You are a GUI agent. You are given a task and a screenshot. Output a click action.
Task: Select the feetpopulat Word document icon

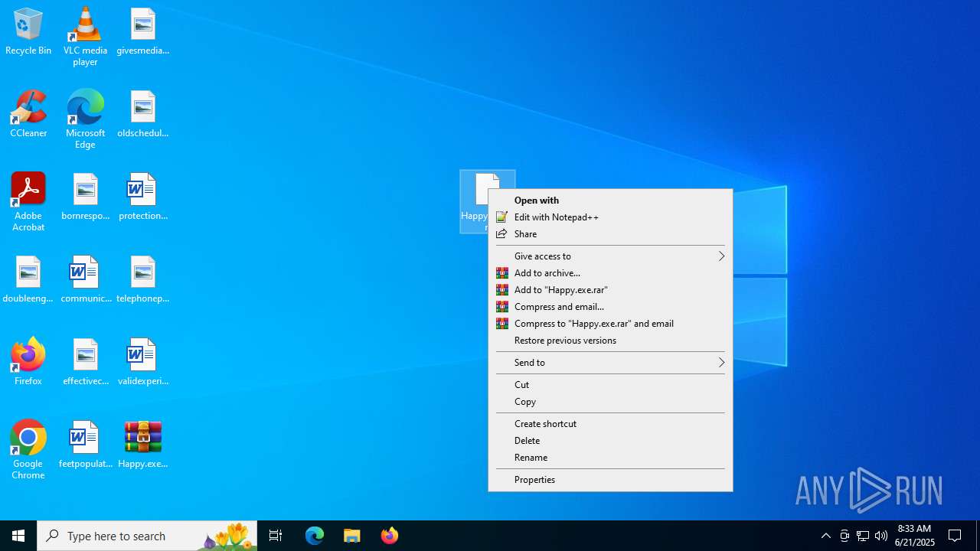click(85, 445)
